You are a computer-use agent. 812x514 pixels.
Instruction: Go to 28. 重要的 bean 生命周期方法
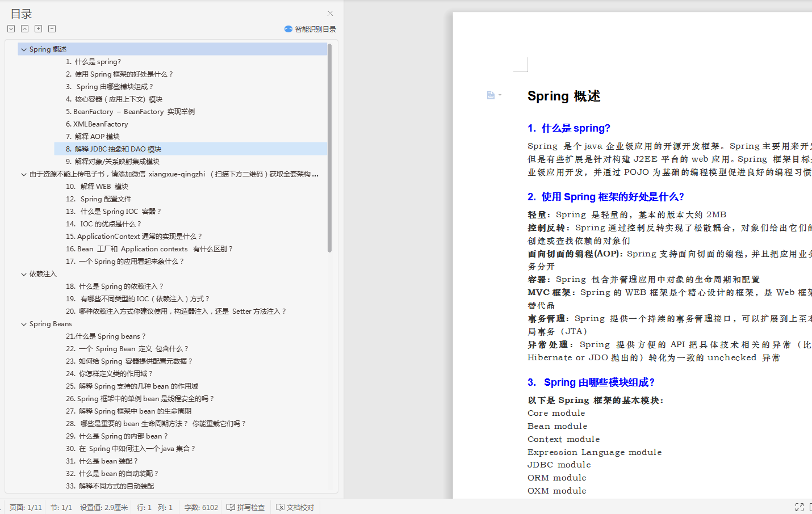click(x=156, y=424)
